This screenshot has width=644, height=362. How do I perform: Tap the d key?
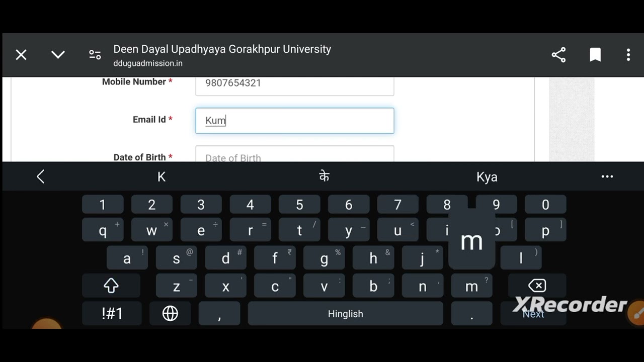pos(226,258)
